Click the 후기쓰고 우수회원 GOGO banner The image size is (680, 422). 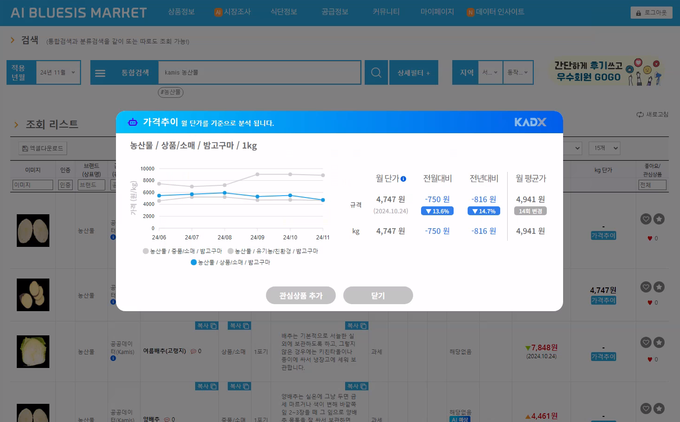click(608, 72)
